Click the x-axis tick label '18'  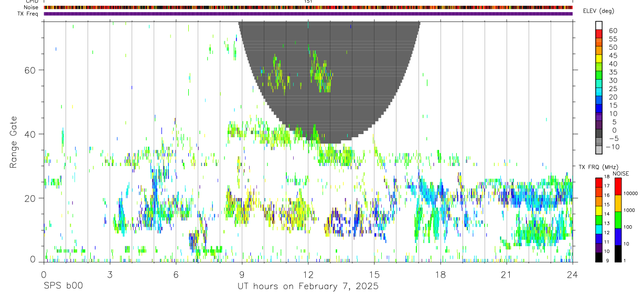point(440,274)
